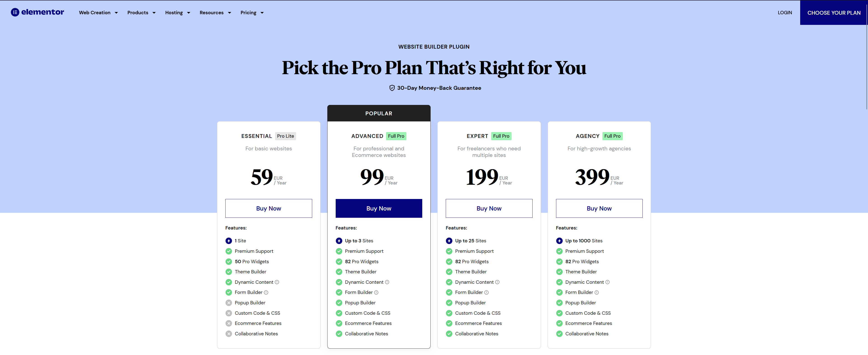Image resolution: width=868 pixels, height=355 pixels.
Task: Click Dynamic Content info icon in Essential plan
Action: pyautogui.click(x=277, y=282)
